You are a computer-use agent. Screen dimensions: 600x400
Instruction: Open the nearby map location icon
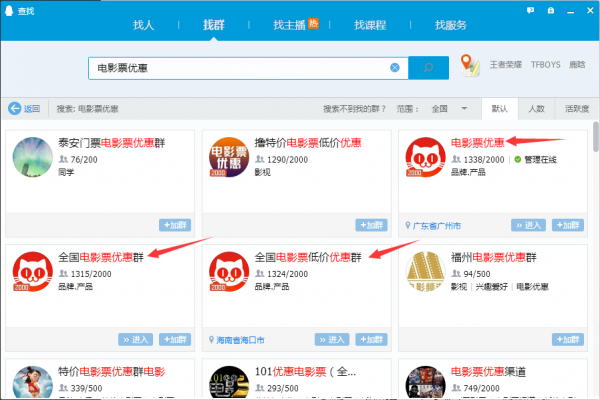470,65
